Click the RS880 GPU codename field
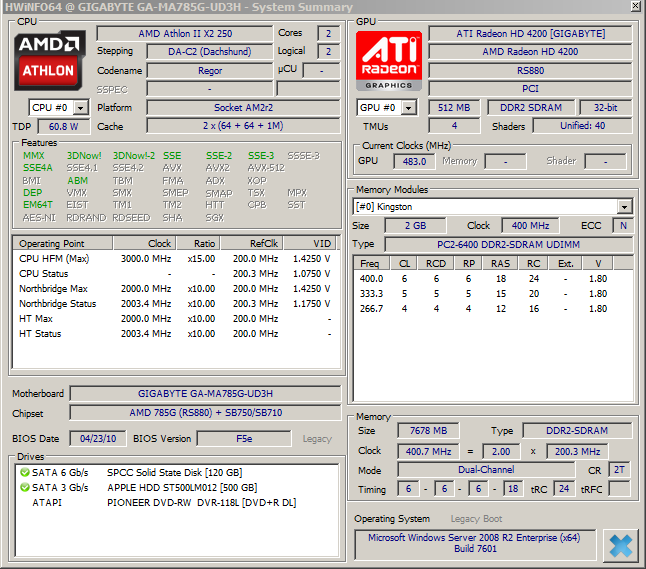The image size is (646, 569). coord(530,70)
